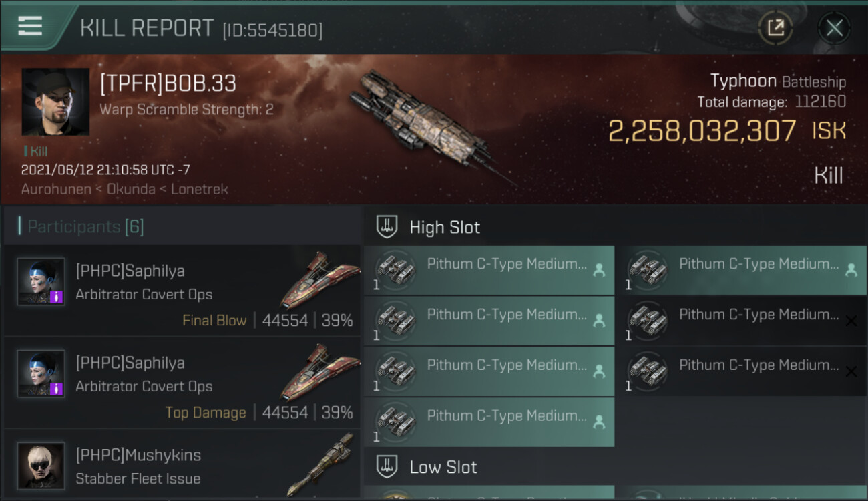Open Saphilya's Final Blow participant entry
The height and width of the screenshot is (501, 868).
pos(182,291)
